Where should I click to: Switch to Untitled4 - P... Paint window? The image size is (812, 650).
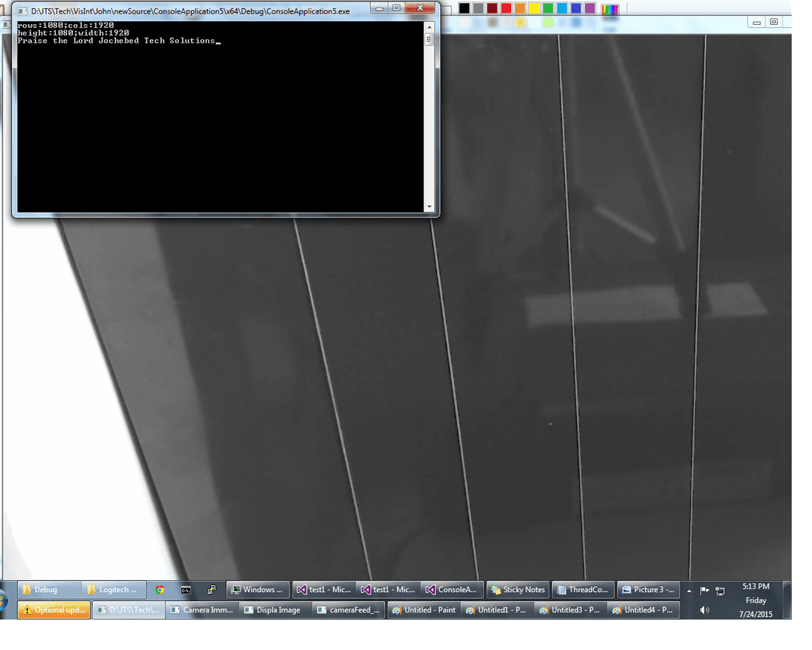pos(644,610)
